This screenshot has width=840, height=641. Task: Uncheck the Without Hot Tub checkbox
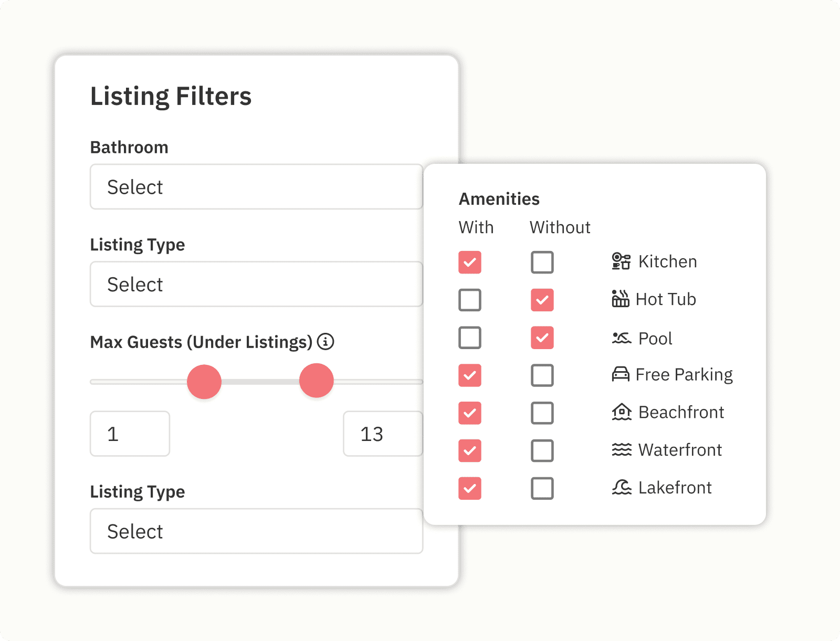[542, 300]
